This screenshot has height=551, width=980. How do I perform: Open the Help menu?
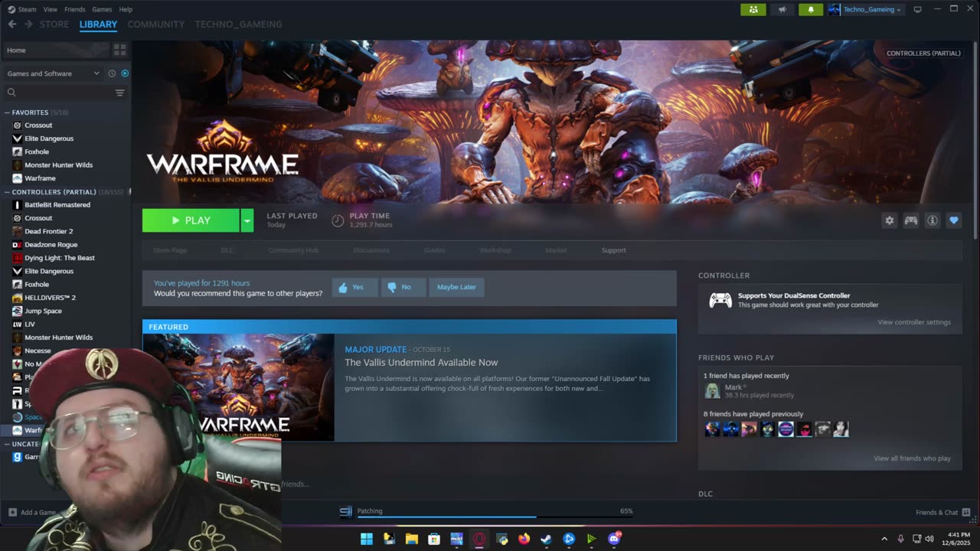coord(126,9)
